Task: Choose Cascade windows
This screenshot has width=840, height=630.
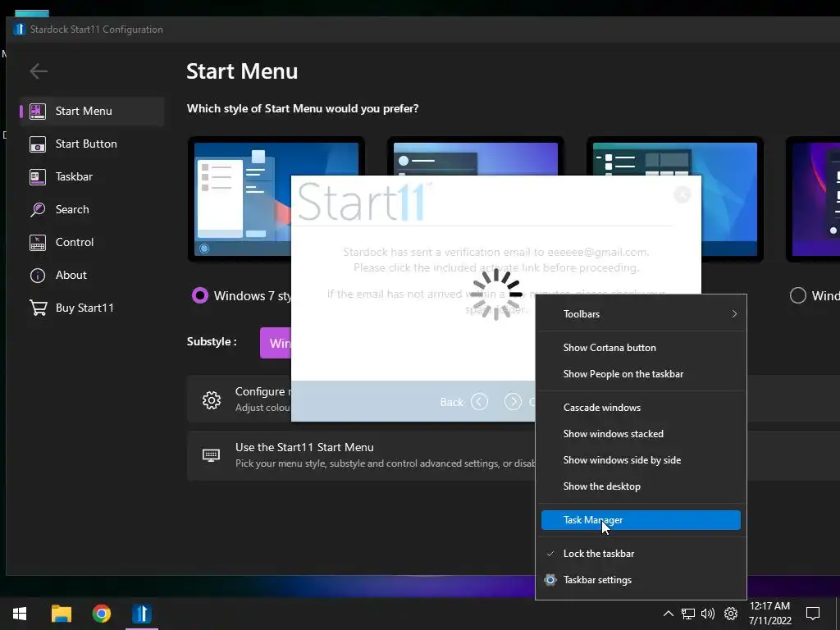Action: pos(641,408)
